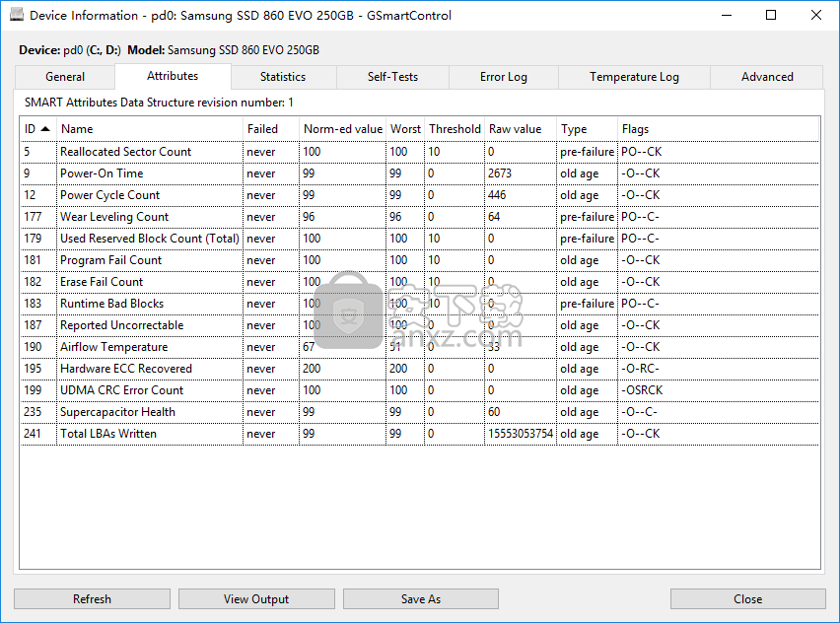The width and height of the screenshot is (840, 623).
Task: Select the Power Cycle Count row
Action: (x=419, y=195)
